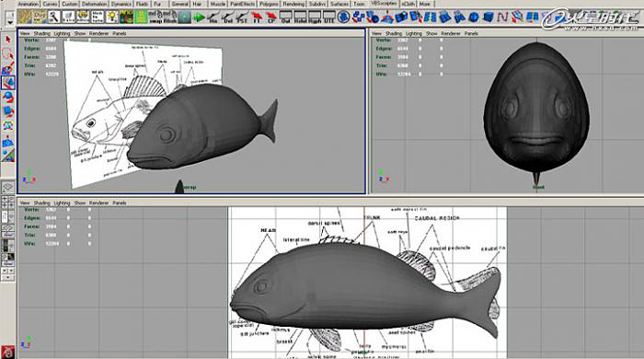The width and height of the screenshot is (644, 359).
Task: Click the CP red shelf icon
Action: [x=271, y=17]
